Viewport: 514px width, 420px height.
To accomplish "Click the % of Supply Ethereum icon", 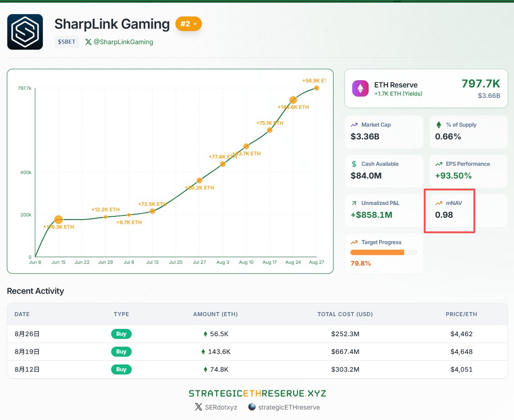I will click(x=439, y=125).
